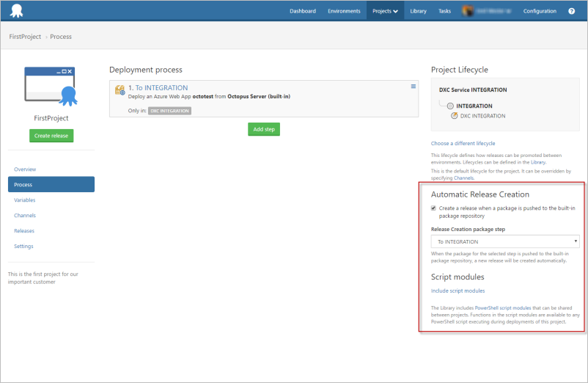Image resolution: width=588 pixels, height=383 pixels.
Task: Open the Dashboard menu item
Action: pos(303,11)
